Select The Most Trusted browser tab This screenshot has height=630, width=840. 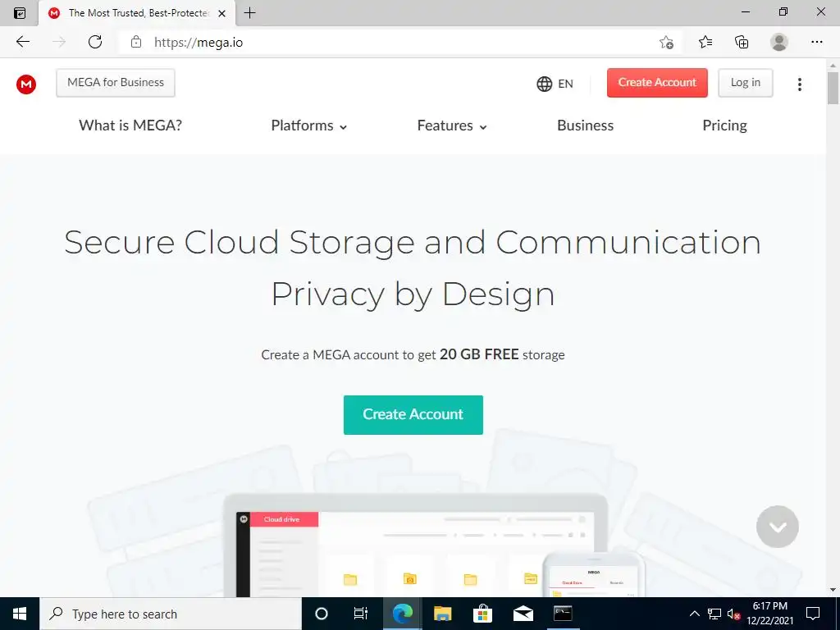pos(137,13)
